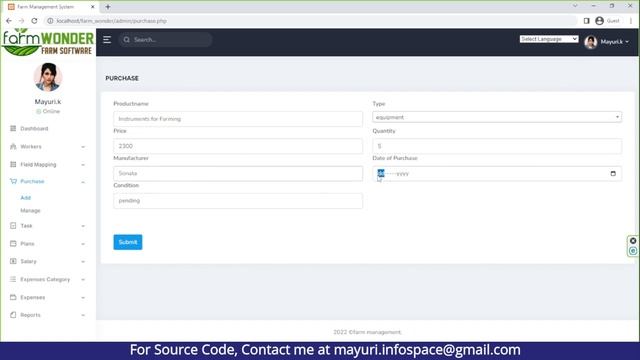Click the site info icon in address bar
Viewport: 640px width, 360px height.
(x=50, y=21)
